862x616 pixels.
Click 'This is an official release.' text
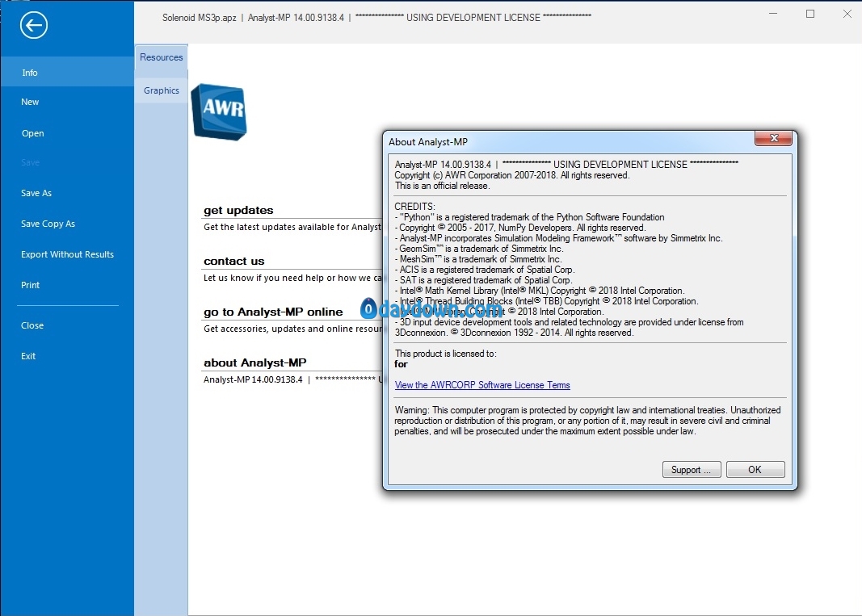pyautogui.click(x=442, y=186)
